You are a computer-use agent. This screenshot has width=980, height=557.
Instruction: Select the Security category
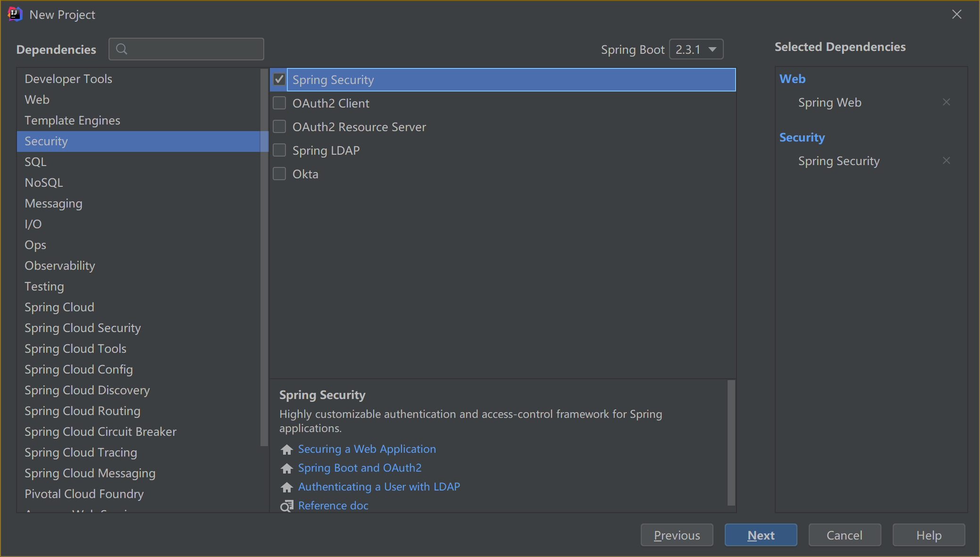point(139,141)
